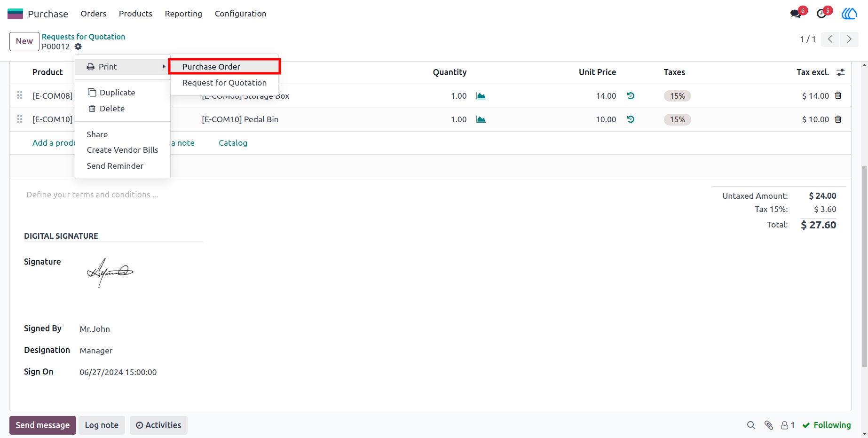
Task: Open the gear actions menu beside P00012
Action: coord(78,47)
